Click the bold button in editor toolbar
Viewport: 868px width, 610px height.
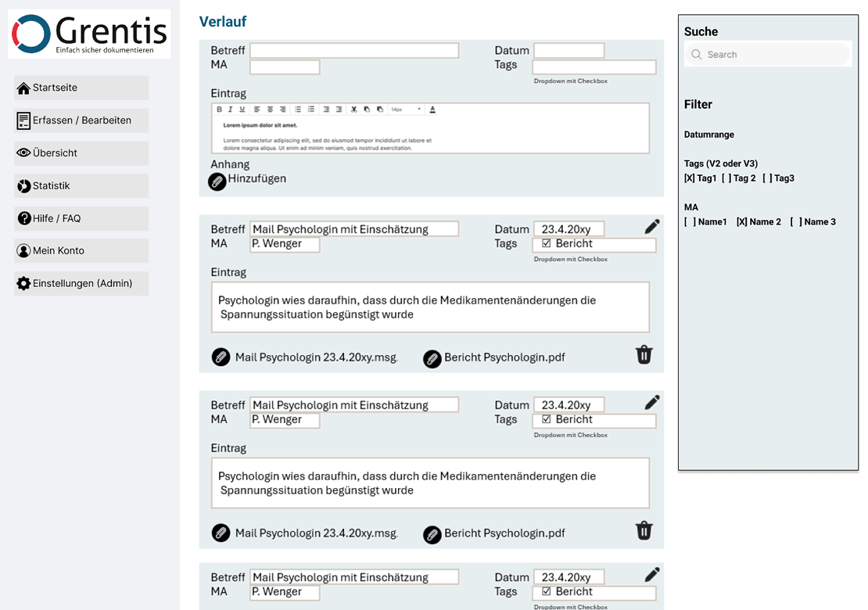(220, 109)
